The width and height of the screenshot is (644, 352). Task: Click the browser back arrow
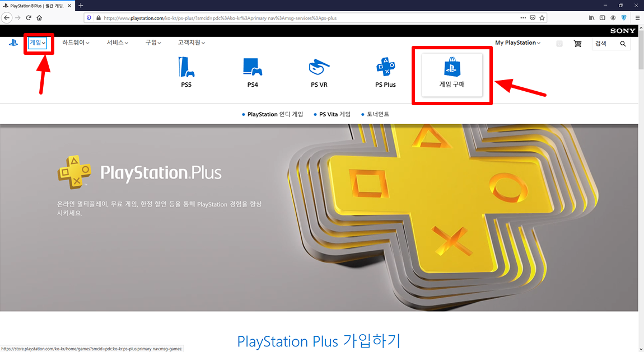tap(7, 18)
